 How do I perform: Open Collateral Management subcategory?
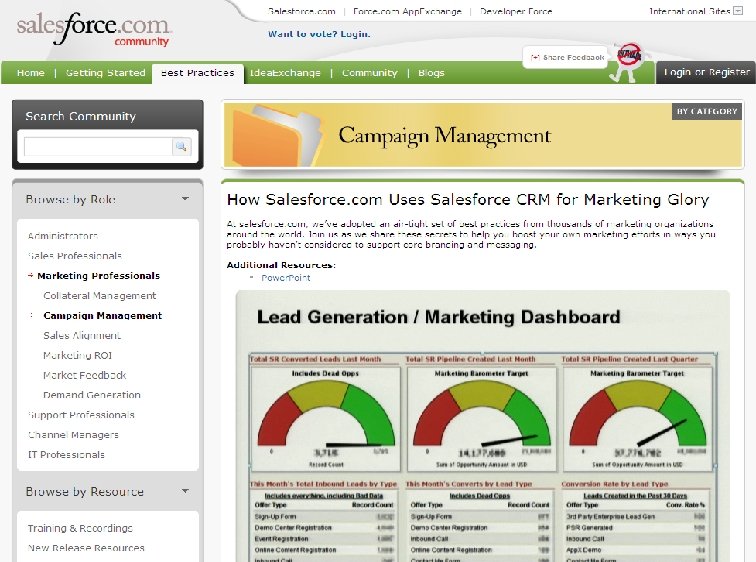tap(100, 295)
